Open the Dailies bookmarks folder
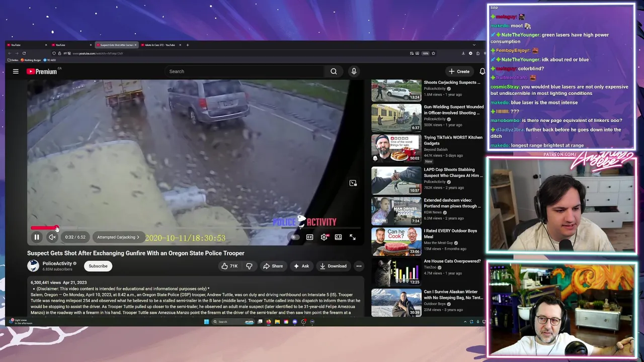644x362 pixels. coord(13,60)
